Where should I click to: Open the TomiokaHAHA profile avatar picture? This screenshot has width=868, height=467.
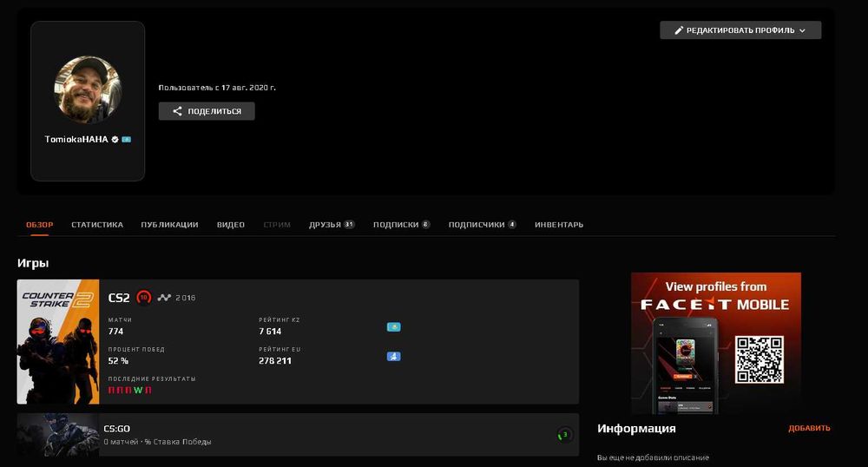[88, 89]
